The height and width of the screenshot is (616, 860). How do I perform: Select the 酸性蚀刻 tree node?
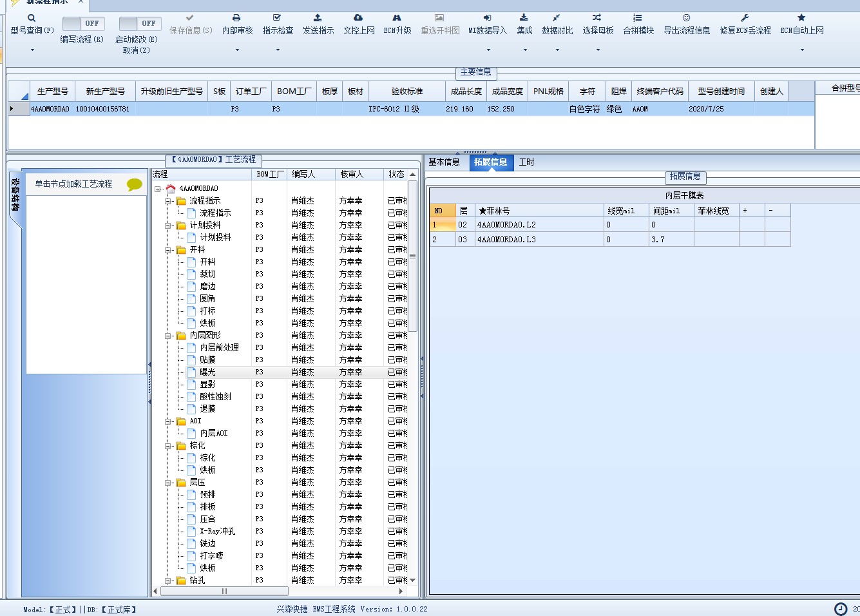point(215,397)
